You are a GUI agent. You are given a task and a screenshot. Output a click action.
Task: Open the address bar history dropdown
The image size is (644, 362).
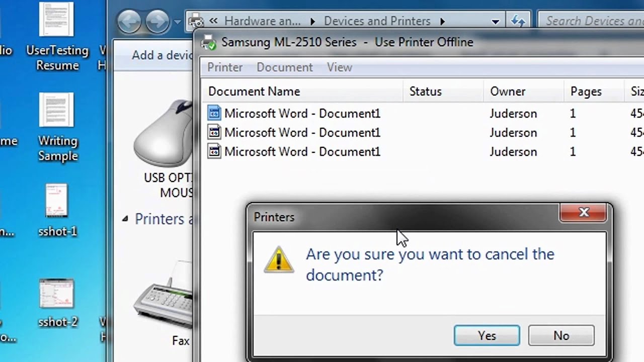pyautogui.click(x=496, y=22)
